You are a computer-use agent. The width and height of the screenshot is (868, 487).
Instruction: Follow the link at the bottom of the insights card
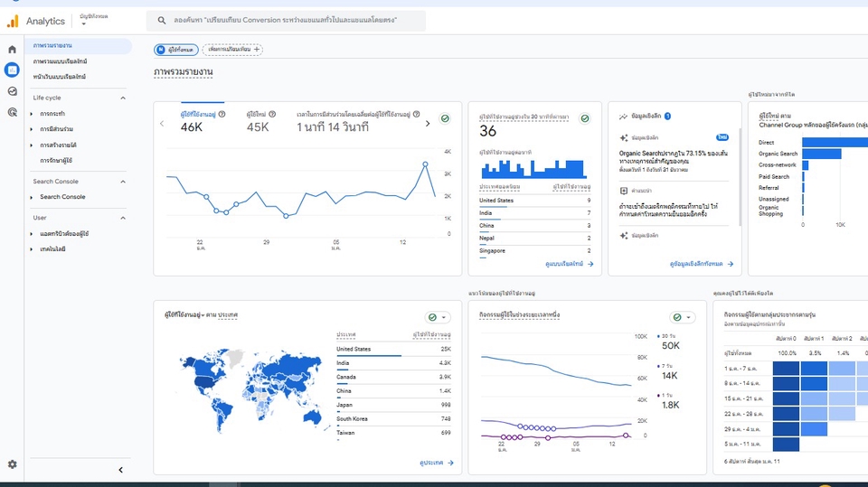[702, 264]
